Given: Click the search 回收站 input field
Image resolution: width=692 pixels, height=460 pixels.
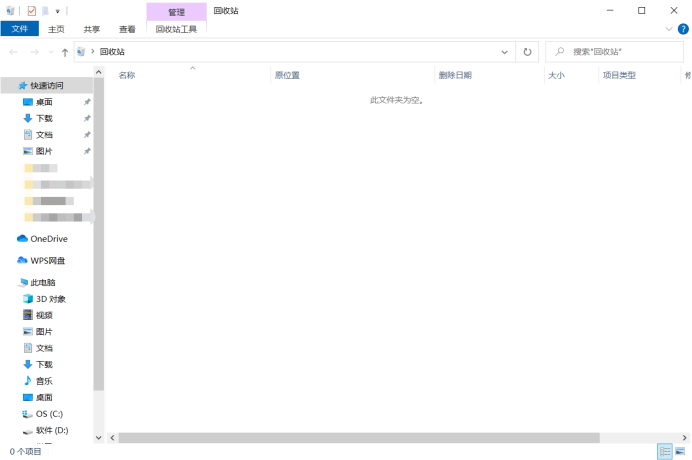Looking at the screenshot, I should point(614,52).
